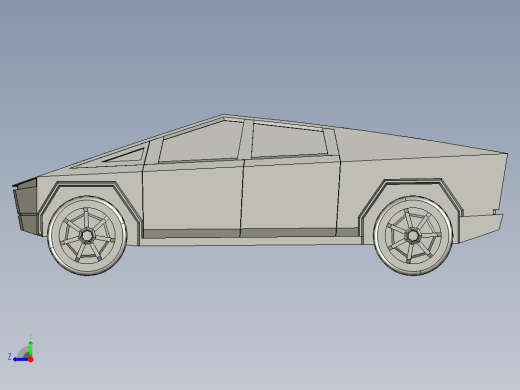Click the front wheel center hub
This screenshot has width=520, height=390.
[87, 236]
